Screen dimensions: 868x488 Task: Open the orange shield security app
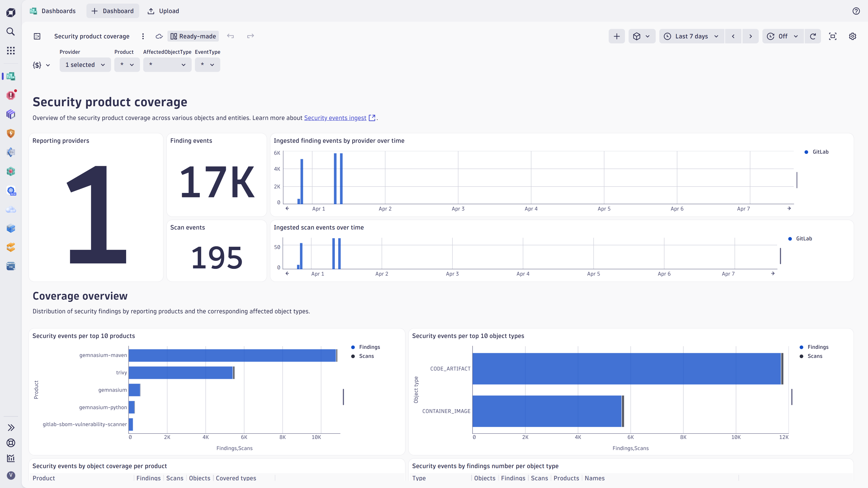(x=11, y=133)
